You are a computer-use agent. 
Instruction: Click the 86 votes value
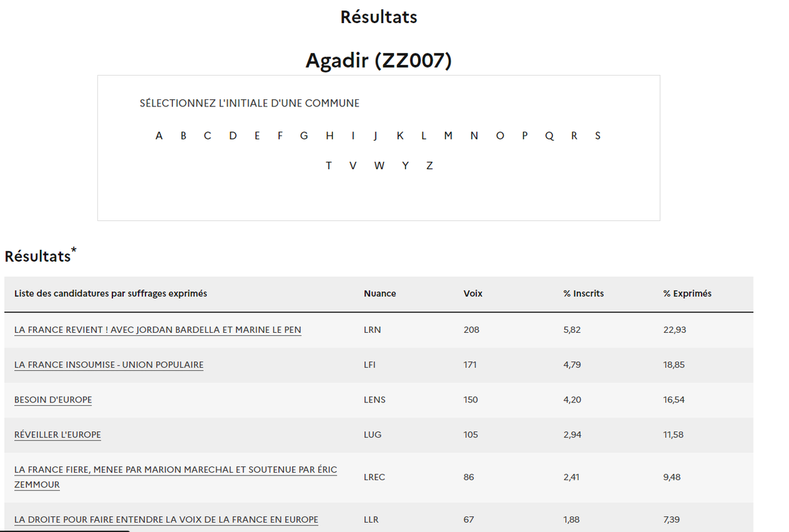[469, 477]
